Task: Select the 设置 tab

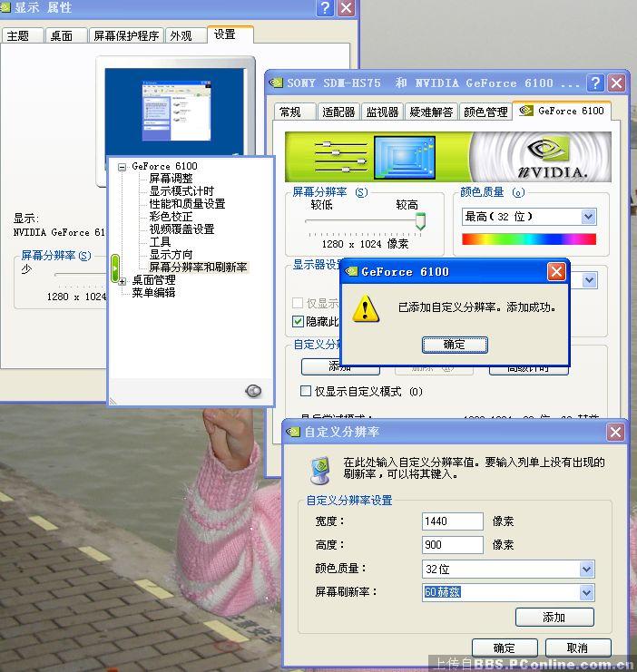Action: (230, 34)
